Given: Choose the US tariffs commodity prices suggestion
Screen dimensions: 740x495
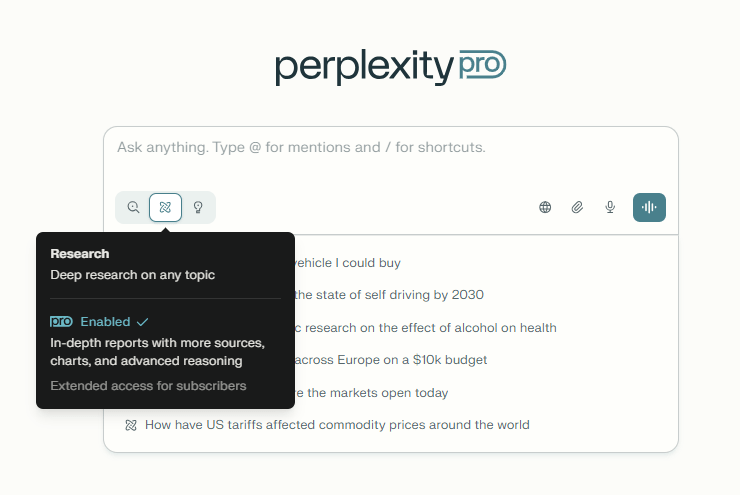Looking at the screenshot, I should tap(336, 425).
